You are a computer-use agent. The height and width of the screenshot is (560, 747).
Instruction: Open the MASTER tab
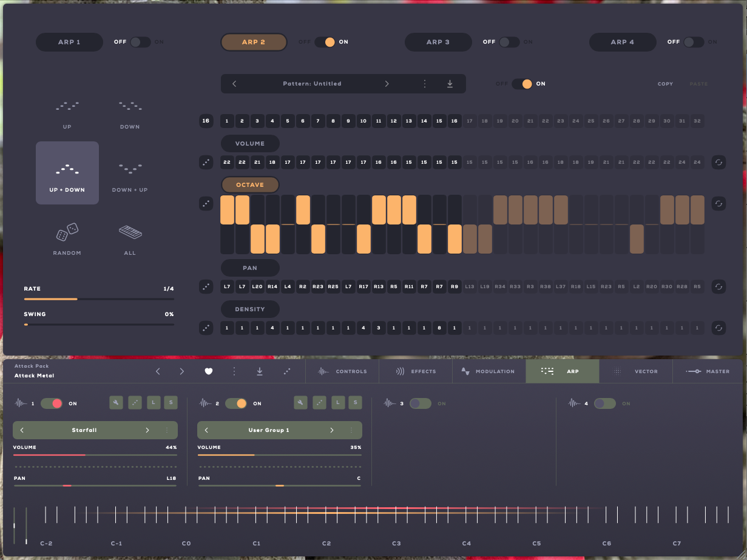(708, 371)
